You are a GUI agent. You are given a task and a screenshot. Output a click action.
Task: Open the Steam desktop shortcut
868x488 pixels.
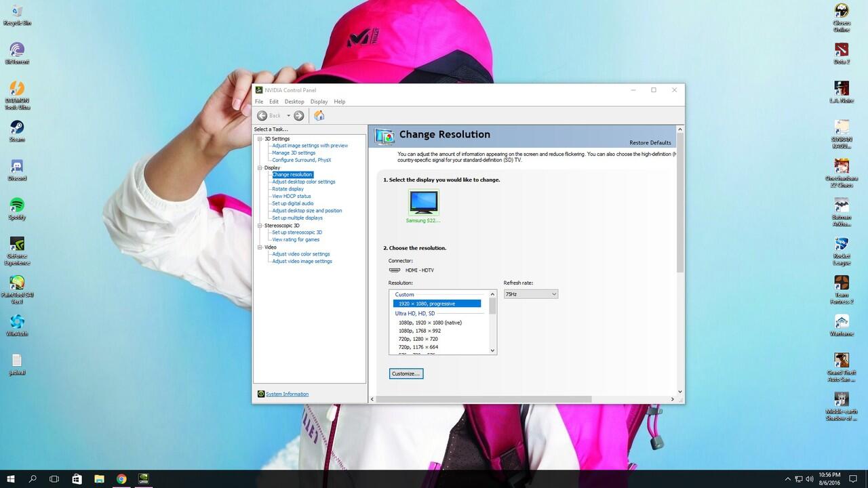pyautogui.click(x=17, y=131)
